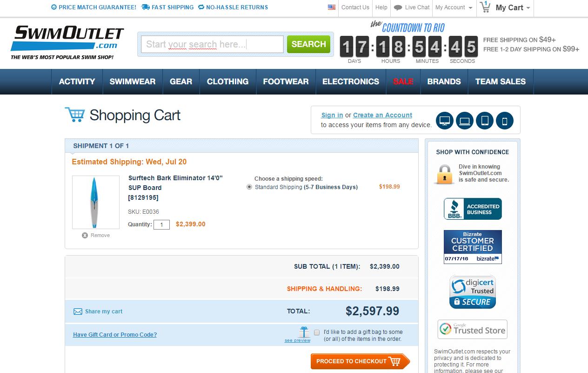Select the tablet icon in device access row
Image resolution: width=588 pixels, height=373 pixels.
[x=485, y=120]
